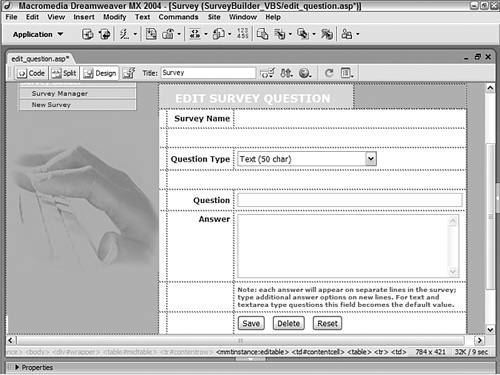
Task: Open the View Options menu icon
Action: tap(347, 73)
